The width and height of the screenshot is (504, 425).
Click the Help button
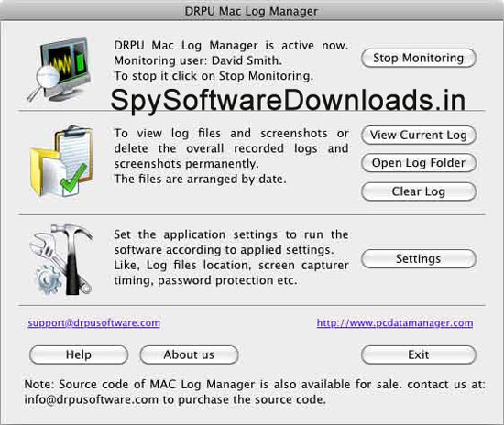pos(79,354)
